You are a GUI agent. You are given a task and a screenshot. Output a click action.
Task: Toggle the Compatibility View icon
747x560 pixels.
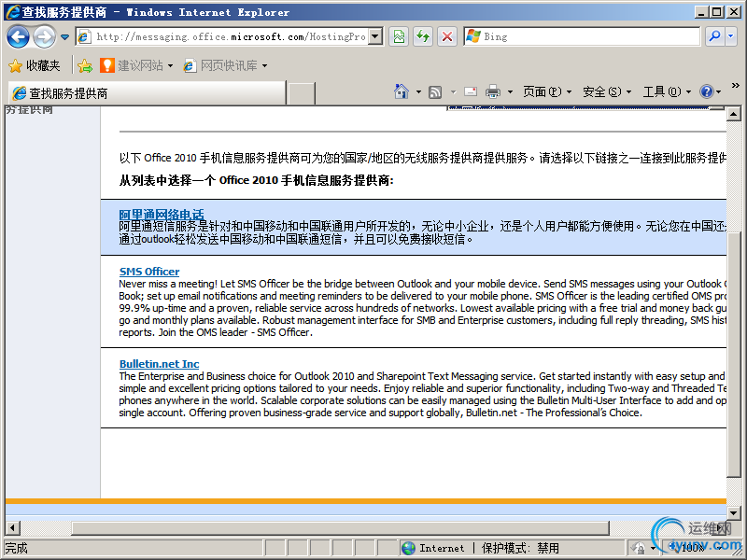pos(400,36)
